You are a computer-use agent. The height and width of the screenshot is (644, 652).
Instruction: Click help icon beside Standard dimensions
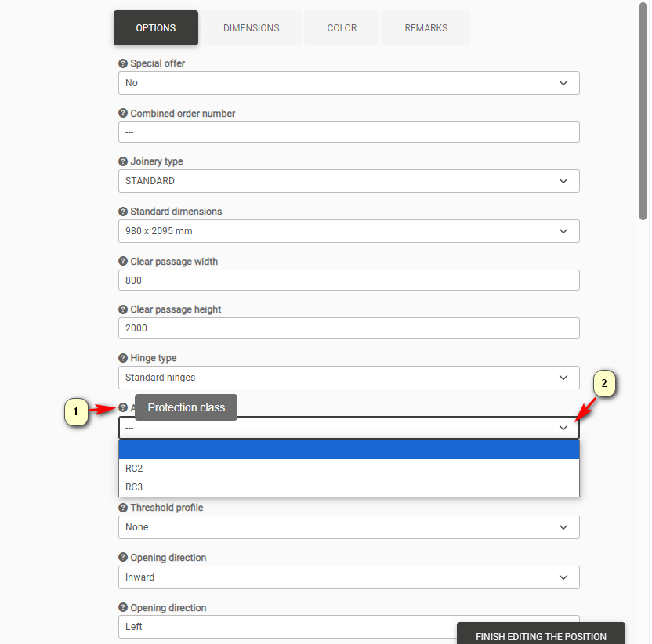(x=123, y=212)
